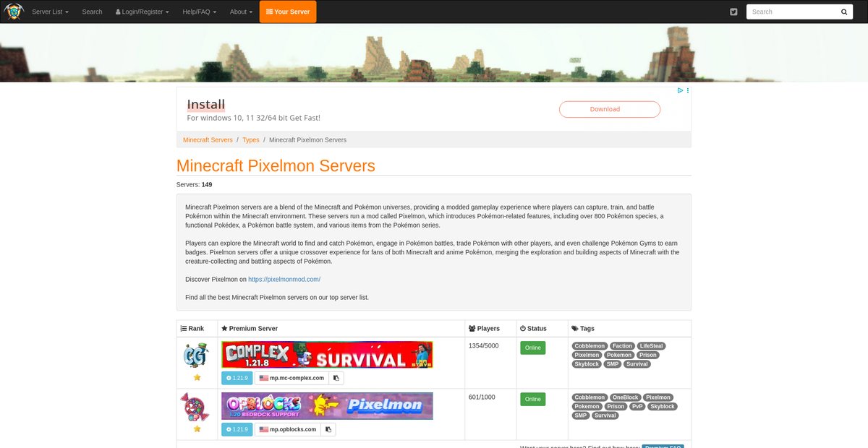Open the site logo home icon

click(x=14, y=12)
